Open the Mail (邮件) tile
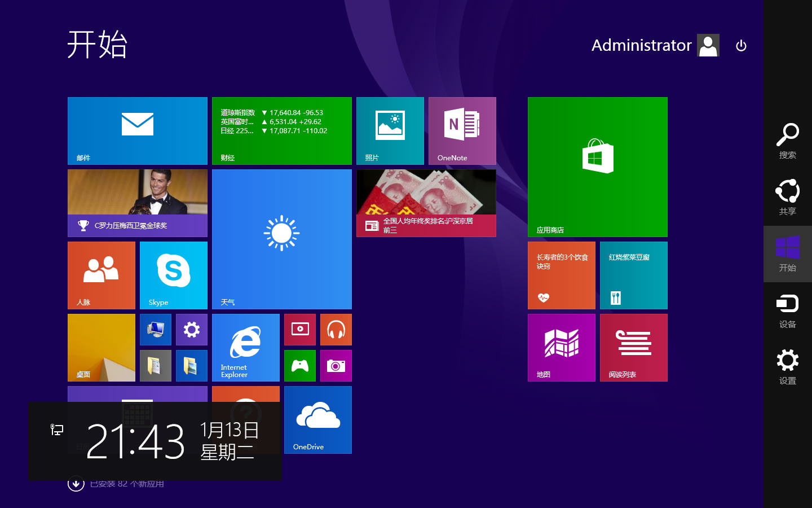Image resolution: width=812 pixels, height=508 pixels. click(x=138, y=131)
